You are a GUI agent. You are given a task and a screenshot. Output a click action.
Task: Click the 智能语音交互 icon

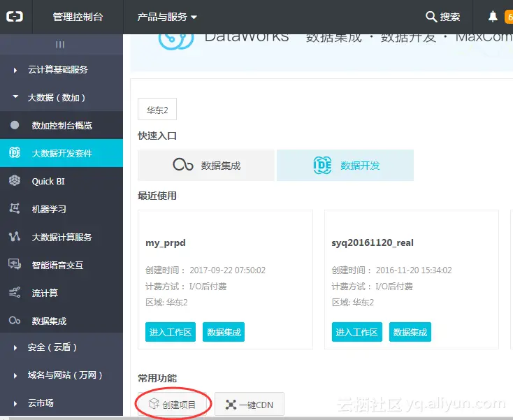(x=15, y=264)
